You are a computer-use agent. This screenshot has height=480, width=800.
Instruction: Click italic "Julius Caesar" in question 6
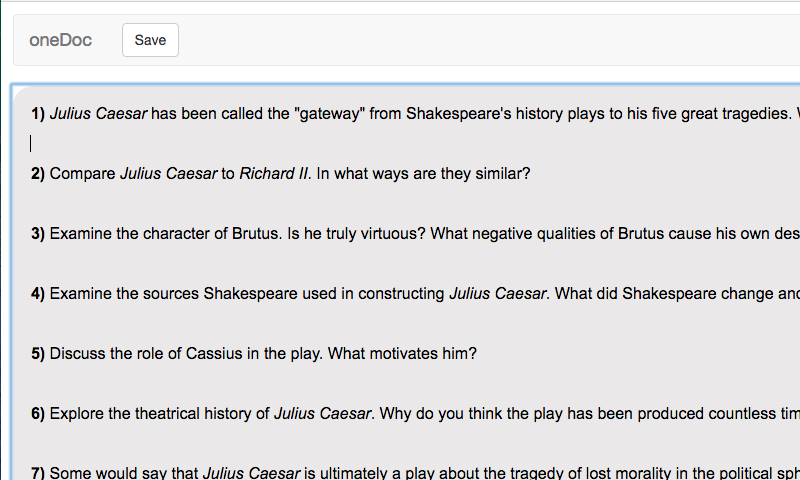click(322, 414)
